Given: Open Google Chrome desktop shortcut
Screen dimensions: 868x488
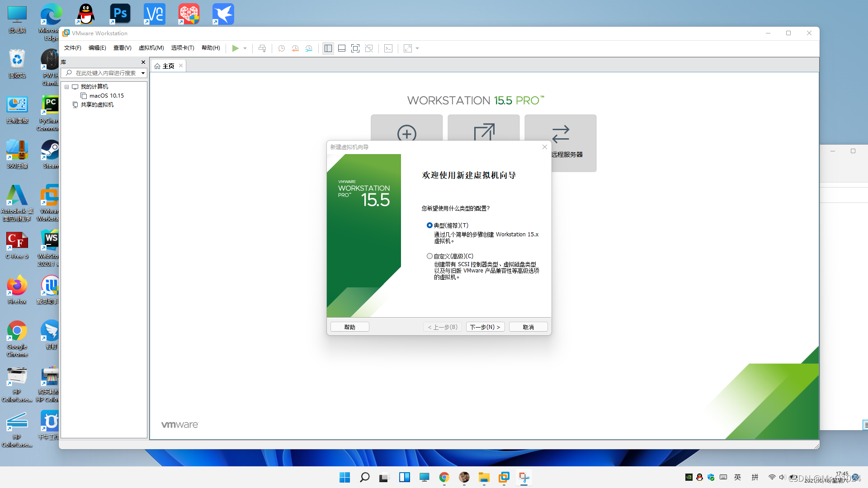Looking at the screenshot, I should click(17, 338).
